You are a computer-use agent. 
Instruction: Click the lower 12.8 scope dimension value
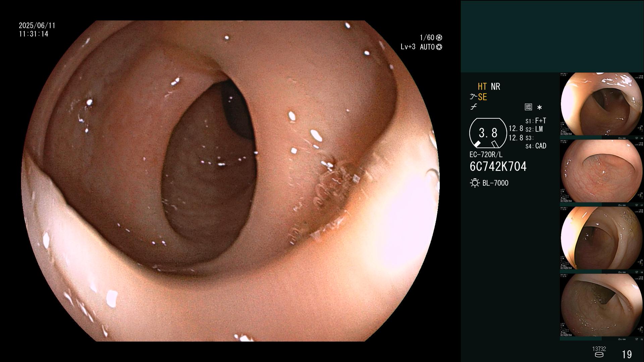tap(516, 138)
